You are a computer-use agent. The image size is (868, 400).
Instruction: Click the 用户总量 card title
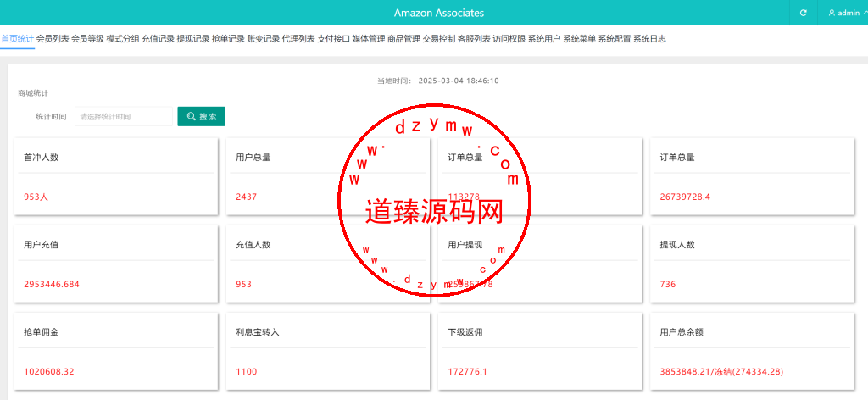(253, 157)
